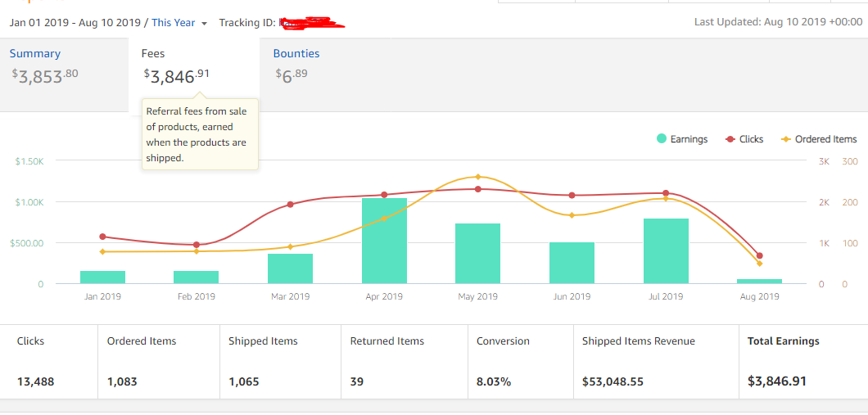Toggle Ordered Items series in legend

825,139
